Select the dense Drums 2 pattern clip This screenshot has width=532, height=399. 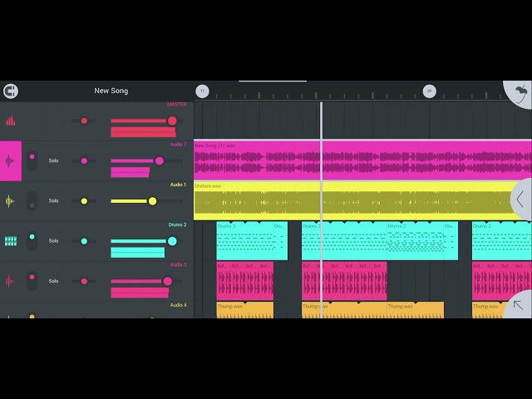click(x=416, y=241)
